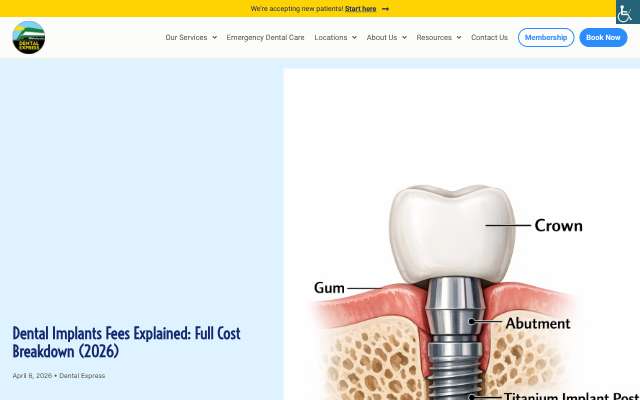Expand the Resources dropdown chevron
Image resolution: width=640 pixels, height=400 pixels.
(x=459, y=38)
